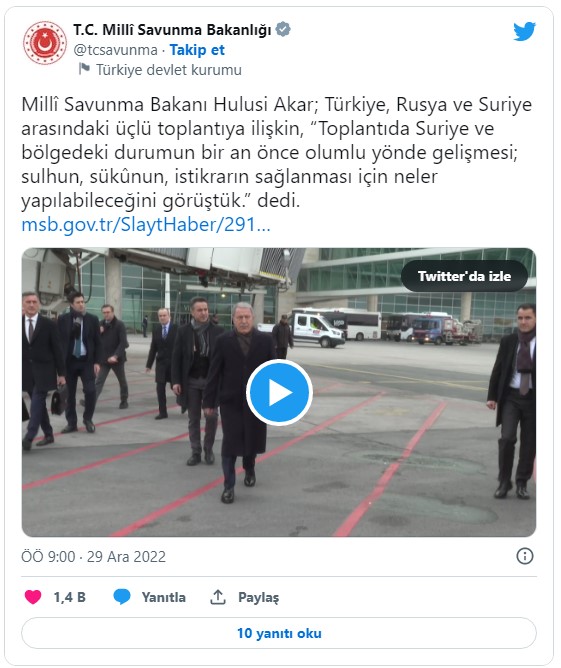Click the Türkiye devlet kurumu label
The height and width of the screenshot is (668, 561).
pyautogui.click(x=169, y=70)
